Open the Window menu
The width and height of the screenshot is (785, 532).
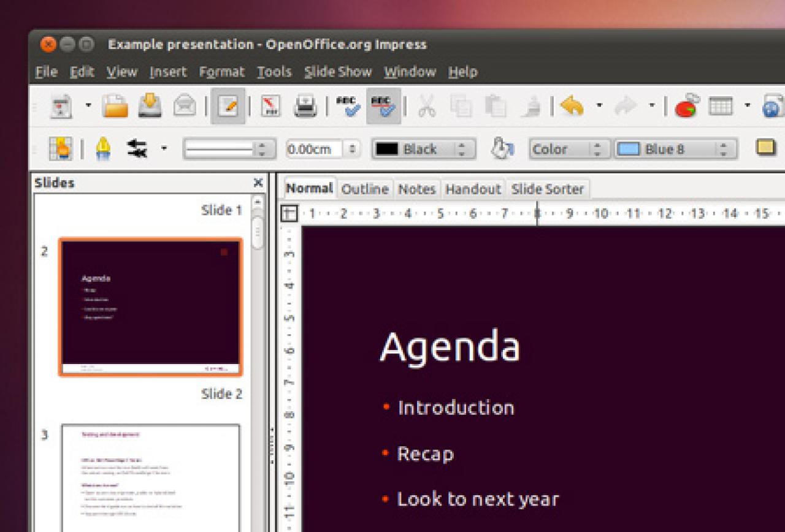pyautogui.click(x=410, y=72)
